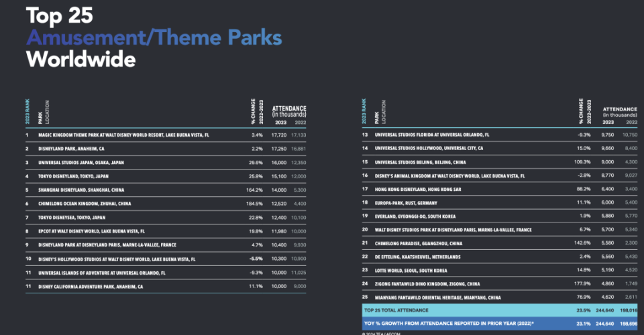
Task: Select Disney's Animal Kingdom park name
Action: click(x=449, y=176)
